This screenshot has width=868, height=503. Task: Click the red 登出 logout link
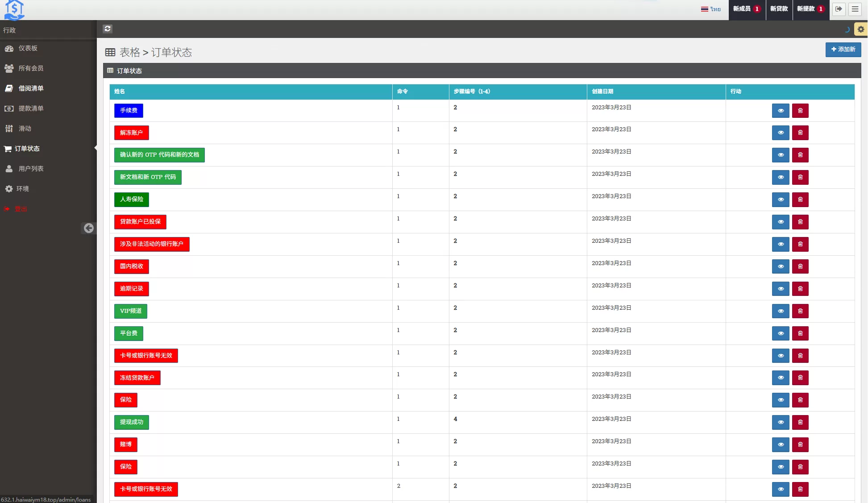[x=21, y=209]
